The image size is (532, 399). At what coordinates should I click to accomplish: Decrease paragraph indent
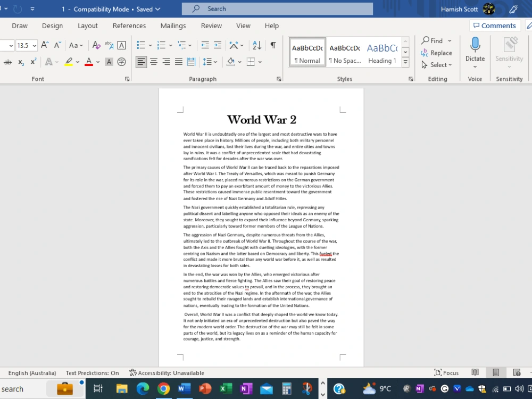tap(205, 45)
